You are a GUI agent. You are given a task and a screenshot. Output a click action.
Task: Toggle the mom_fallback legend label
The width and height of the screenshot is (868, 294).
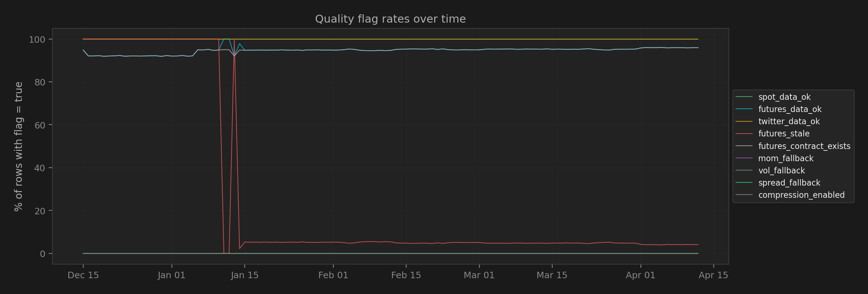[x=785, y=158]
